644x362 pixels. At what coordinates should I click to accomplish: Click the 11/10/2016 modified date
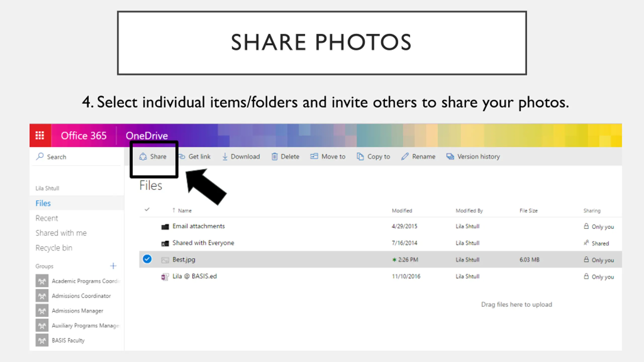pyautogui.click(x=406, y=276)
